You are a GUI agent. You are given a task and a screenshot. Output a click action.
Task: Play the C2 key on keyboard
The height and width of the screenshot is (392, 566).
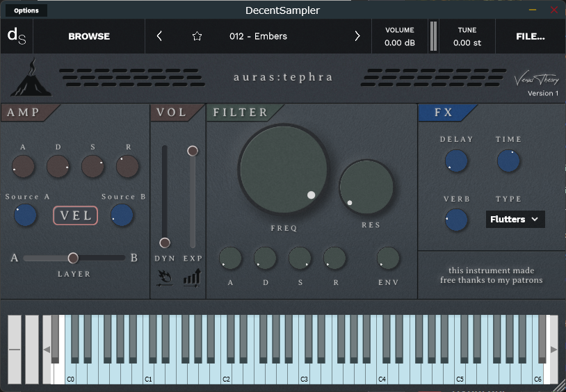click(x=226, y=374)
